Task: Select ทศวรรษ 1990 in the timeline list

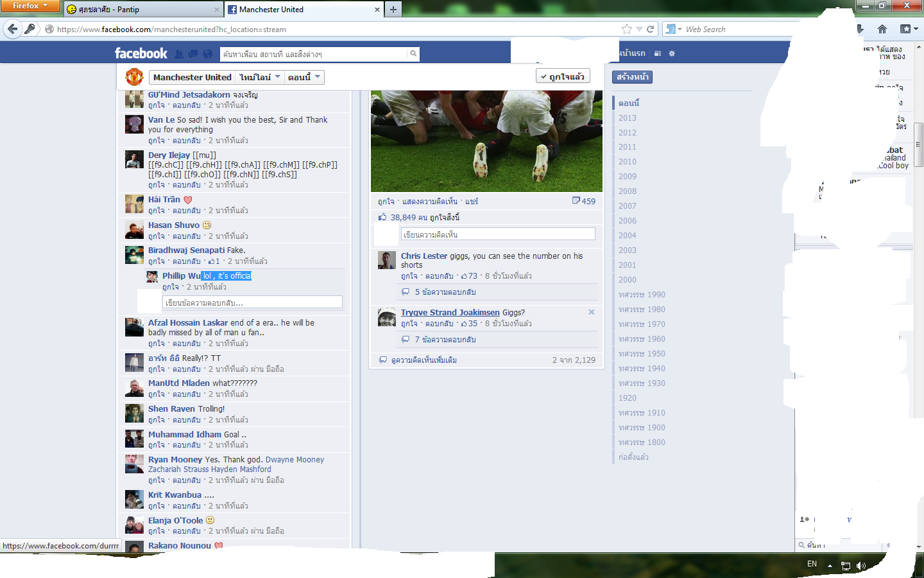Action: point(642,295)
